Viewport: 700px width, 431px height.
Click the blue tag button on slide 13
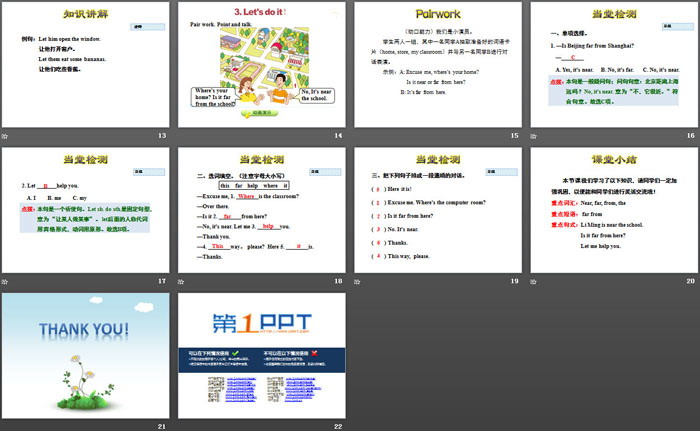(x=148, y=27)
